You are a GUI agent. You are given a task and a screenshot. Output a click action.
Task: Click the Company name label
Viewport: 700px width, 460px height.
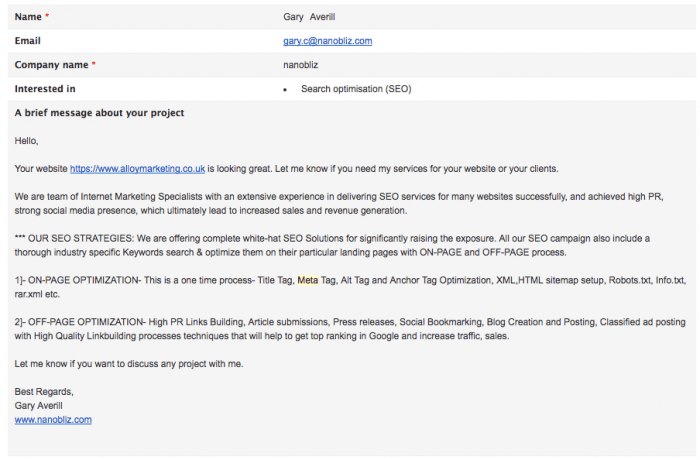point(51,65)
